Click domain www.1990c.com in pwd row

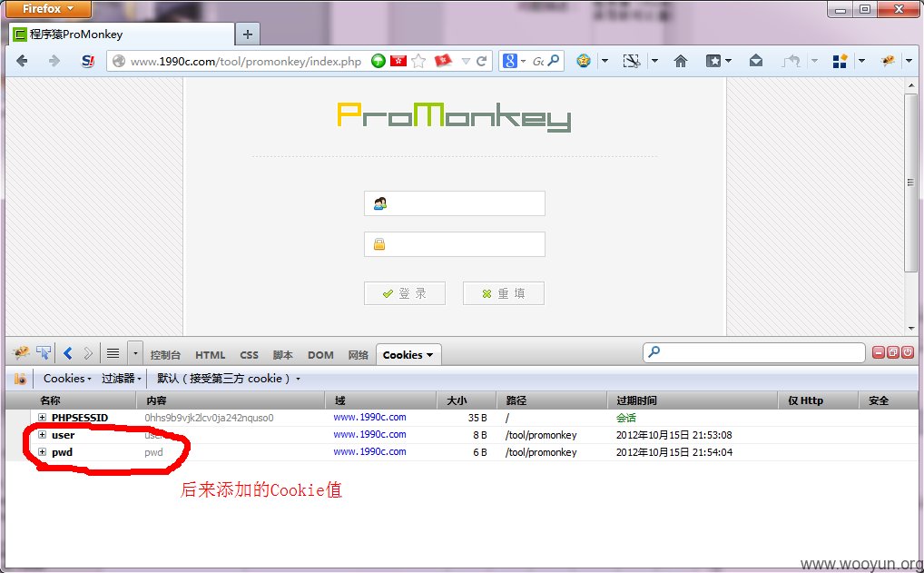369,451
